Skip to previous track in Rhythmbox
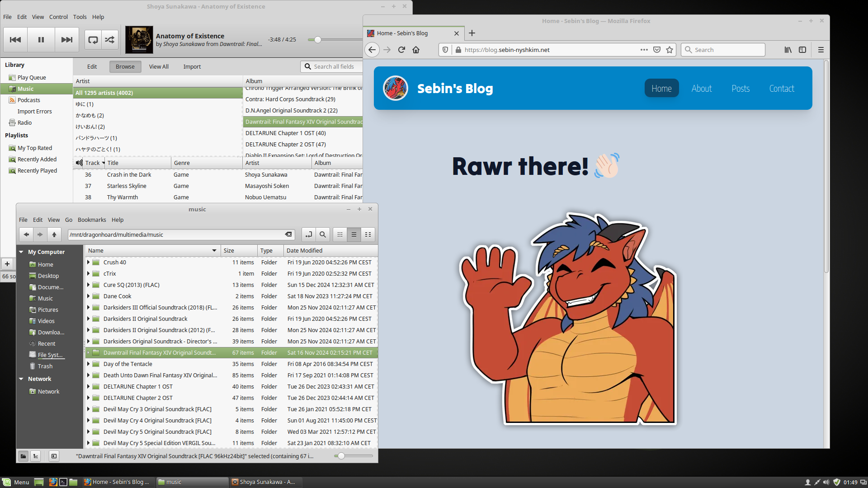 [x=15, y=40]
